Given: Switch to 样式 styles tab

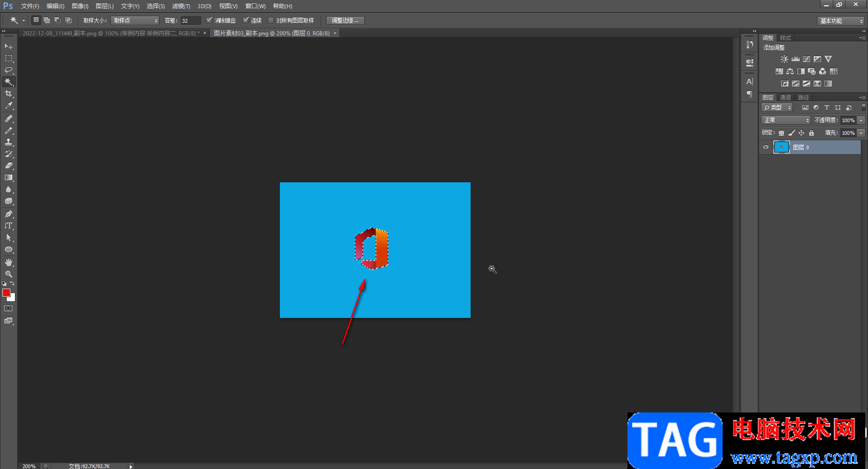Looking at the screenshot, I should [786, 38].
